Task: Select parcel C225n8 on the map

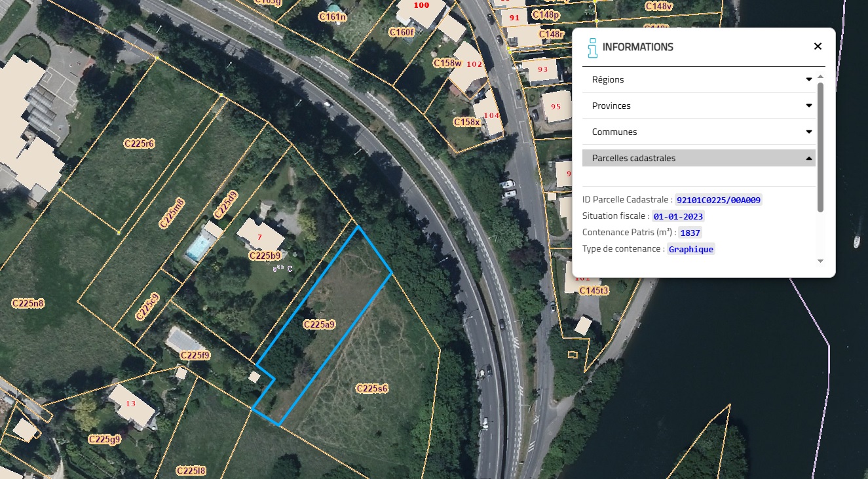Action: (x=28, y=303)
